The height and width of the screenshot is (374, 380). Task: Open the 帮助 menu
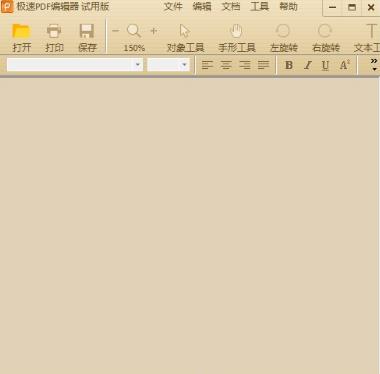pos(288,7)
